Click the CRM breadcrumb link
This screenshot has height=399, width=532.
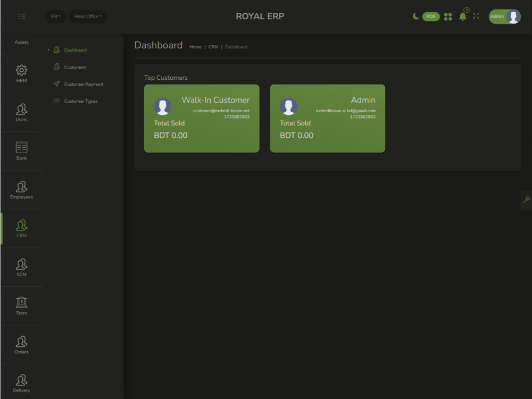click(x=213, y=47)
